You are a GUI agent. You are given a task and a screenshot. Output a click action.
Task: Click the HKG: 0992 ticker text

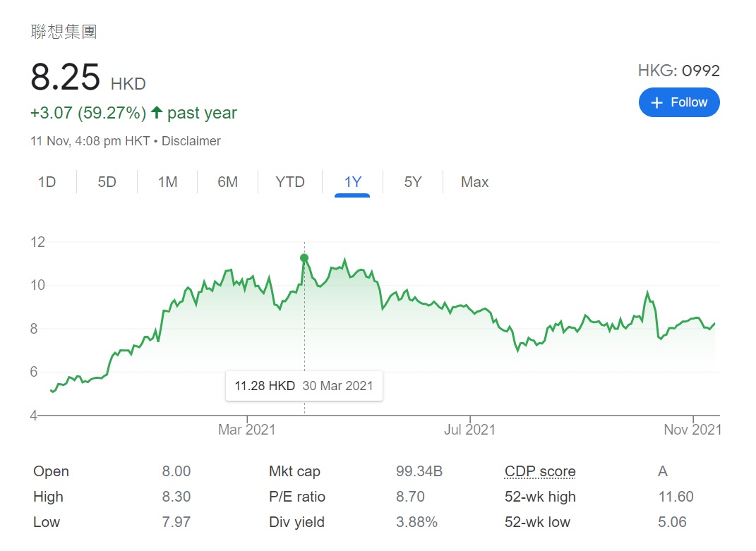678,71
